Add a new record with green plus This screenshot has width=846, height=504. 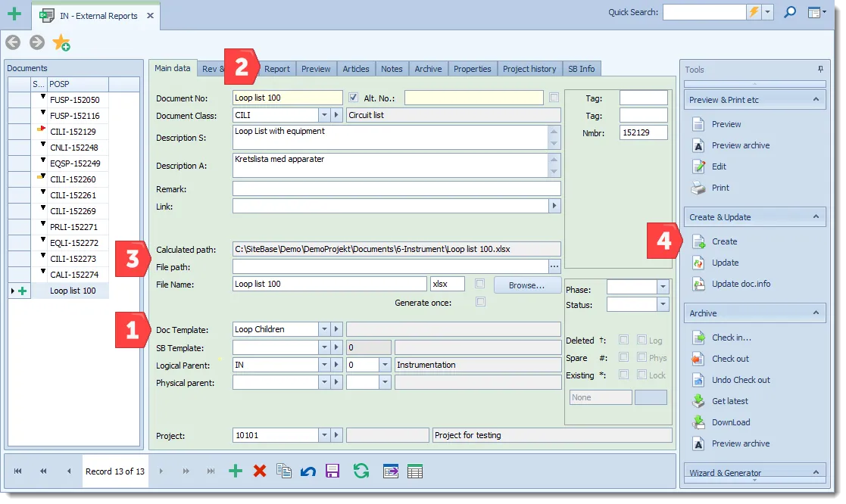click(x=236, y=471)
